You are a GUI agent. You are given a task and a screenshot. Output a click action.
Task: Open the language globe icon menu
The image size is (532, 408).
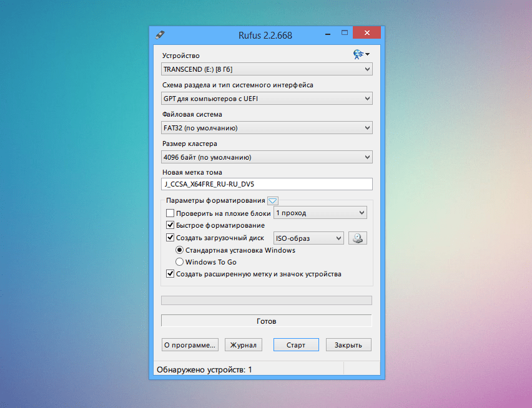(360, 55)
